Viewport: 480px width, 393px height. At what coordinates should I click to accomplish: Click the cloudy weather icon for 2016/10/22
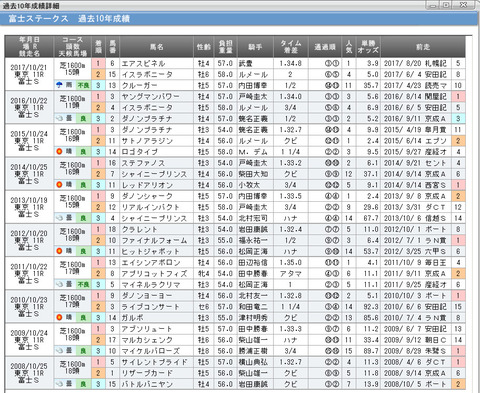click(x=59, y=118)
